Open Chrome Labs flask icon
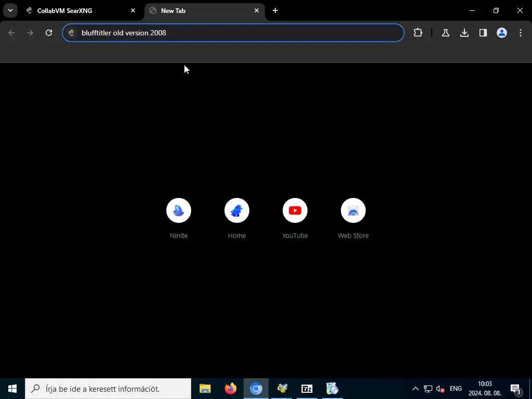This screenshot has height=399, width=532. coord(445,33)
